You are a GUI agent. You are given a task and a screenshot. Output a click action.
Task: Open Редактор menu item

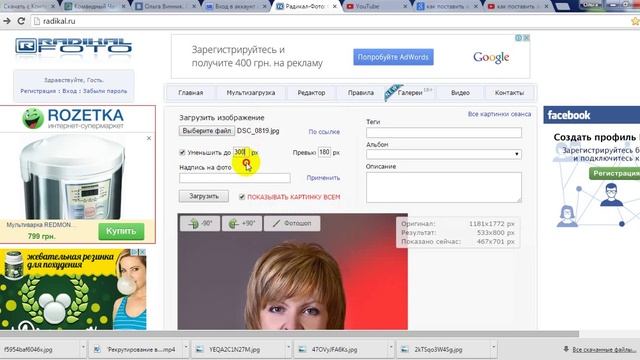pos(311,93)
